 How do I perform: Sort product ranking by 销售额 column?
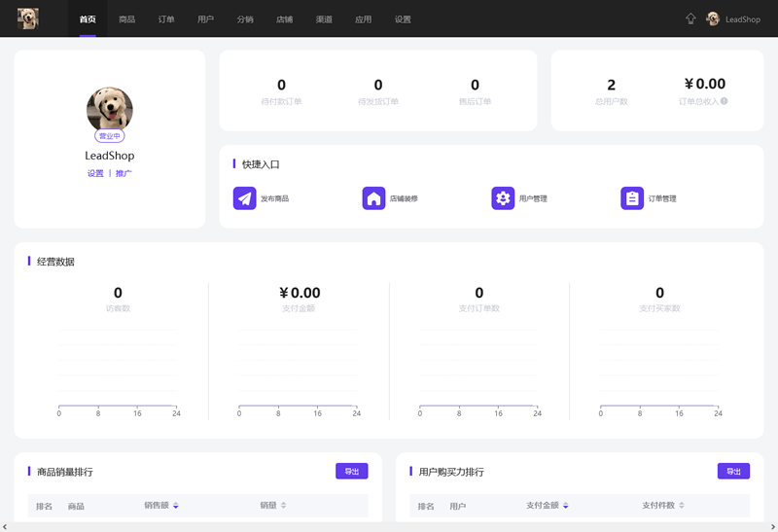click(176, 506)
